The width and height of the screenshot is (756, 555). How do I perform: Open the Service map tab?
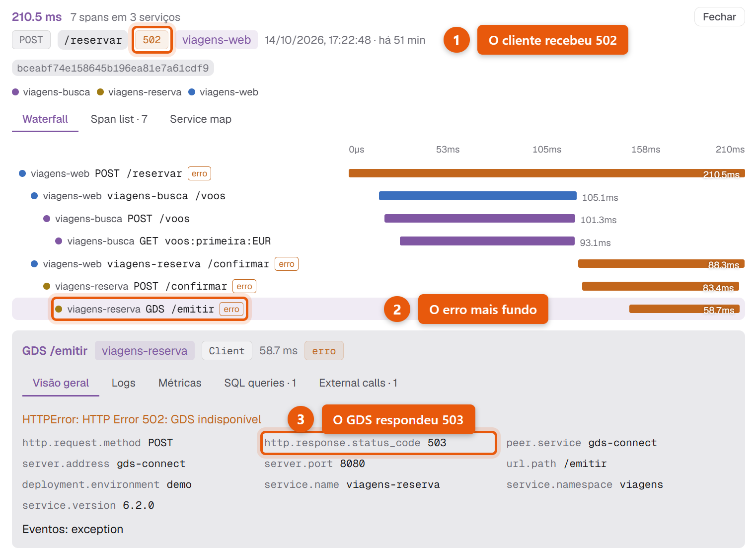[x=201, y=119]
